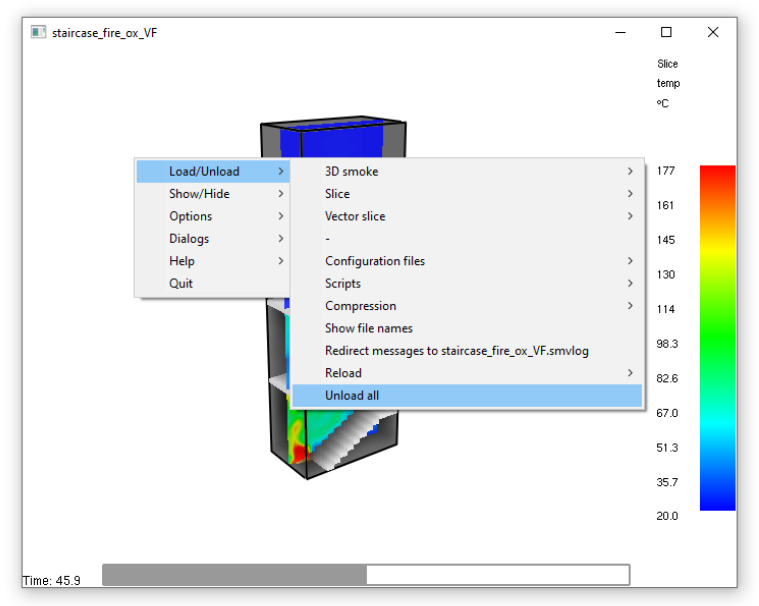Open the Help submenu
This screenshot has width=759, height=606.
coord(213,261)
